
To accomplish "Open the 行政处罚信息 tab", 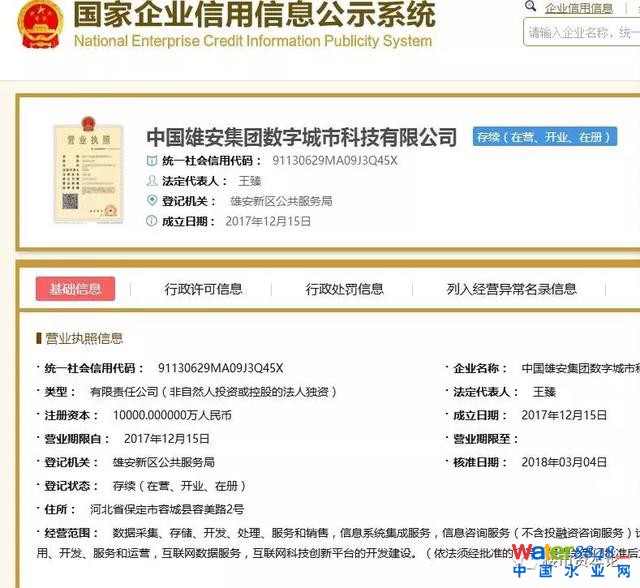I will [344, 289].
